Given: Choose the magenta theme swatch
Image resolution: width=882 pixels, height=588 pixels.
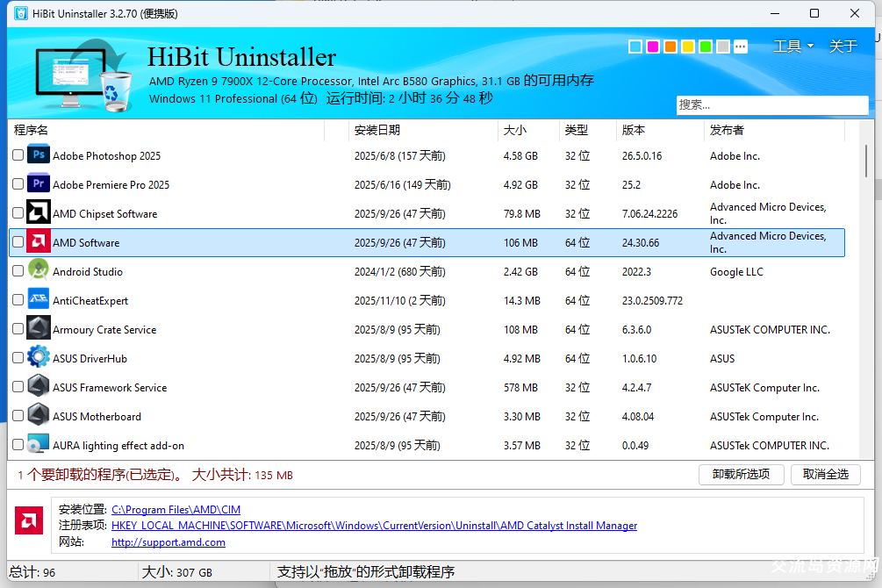Looking at the screenshot, I should pyautogui.click(x=653, y=47).
